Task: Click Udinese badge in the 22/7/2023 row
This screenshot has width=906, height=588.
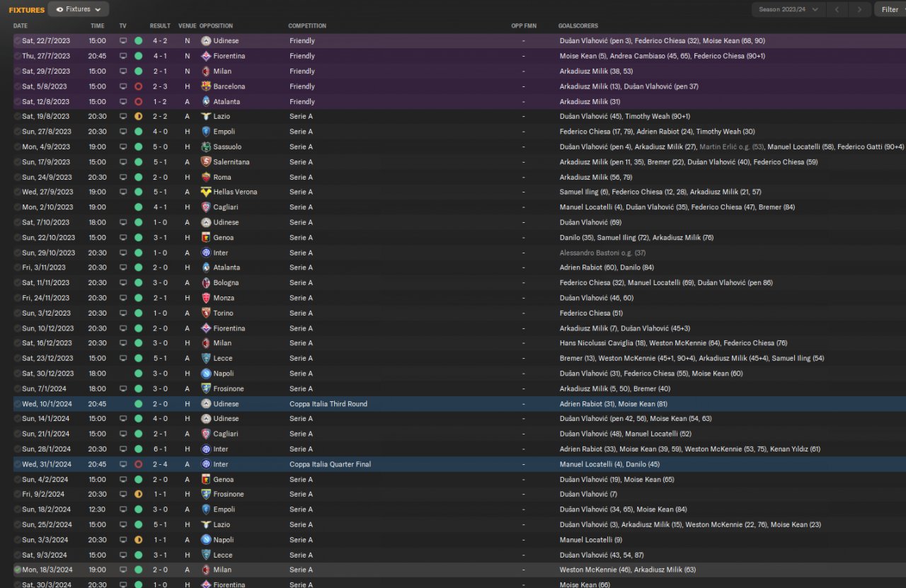Action: [206, 41]
